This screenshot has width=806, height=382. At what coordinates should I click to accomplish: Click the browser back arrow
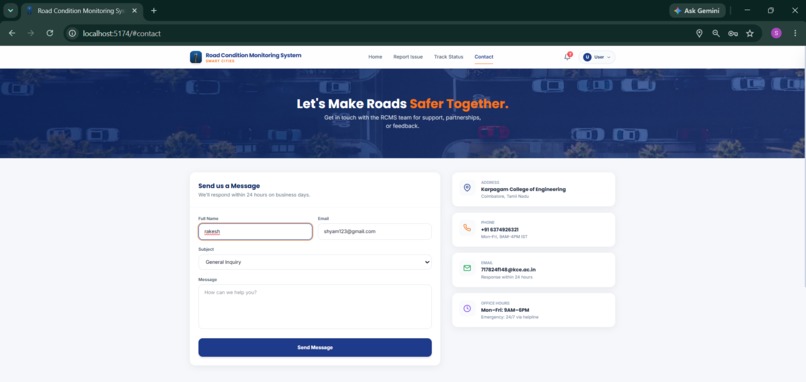point(12,33)
